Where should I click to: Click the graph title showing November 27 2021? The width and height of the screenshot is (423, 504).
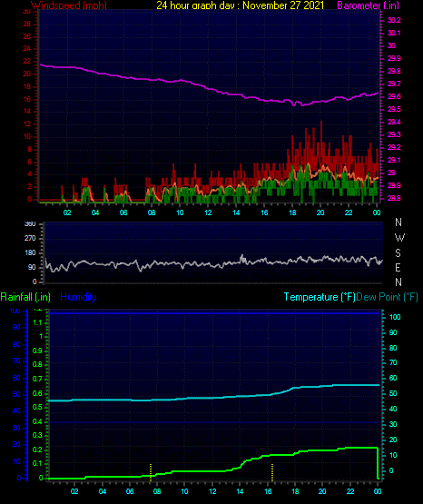pyautogui.click(x=241, y=5)
